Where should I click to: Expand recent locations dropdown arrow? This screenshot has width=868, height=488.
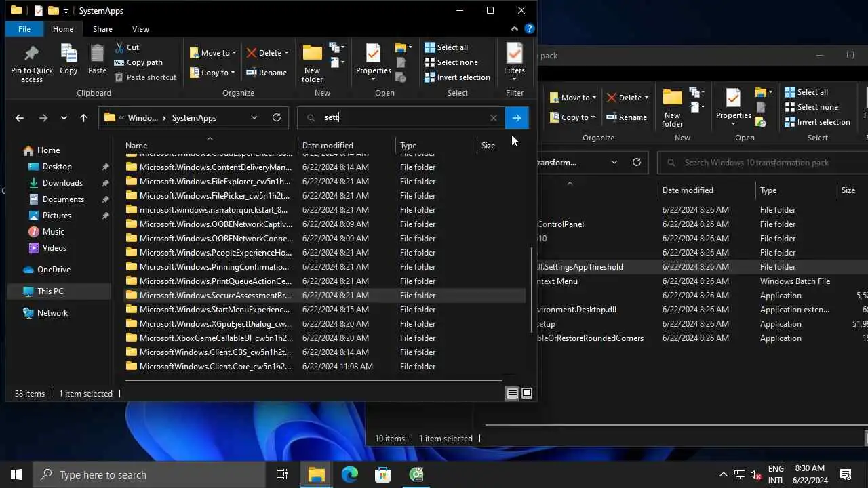click(64, 118)
